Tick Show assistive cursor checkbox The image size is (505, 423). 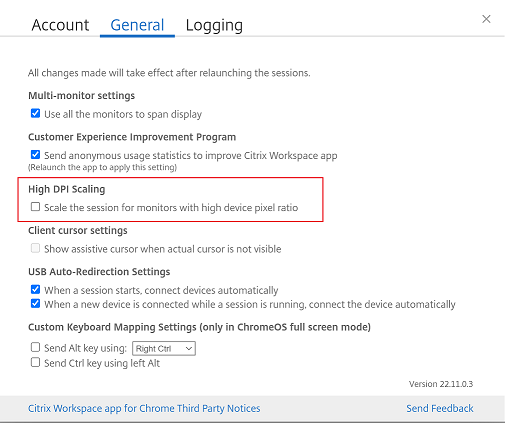35,248
